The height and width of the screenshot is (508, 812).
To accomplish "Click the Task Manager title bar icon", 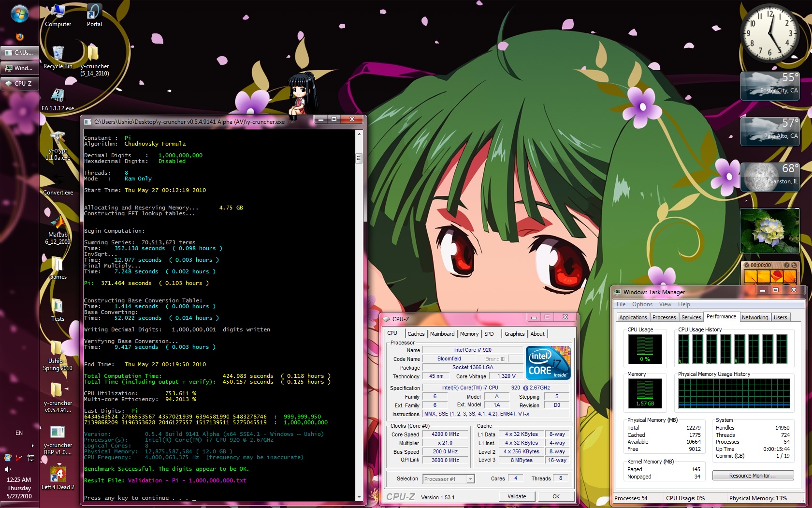I will point(618,292).
